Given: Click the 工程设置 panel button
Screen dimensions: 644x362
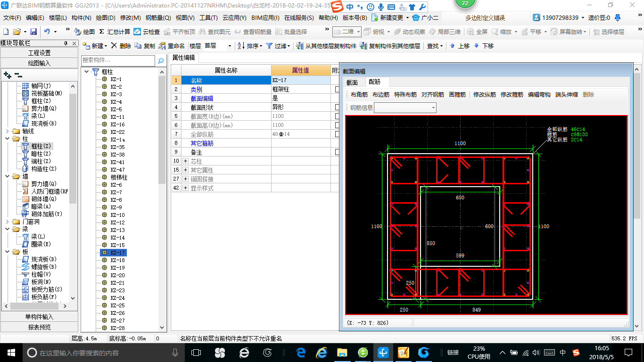Looking at the screenshot, I should point(39,53).
